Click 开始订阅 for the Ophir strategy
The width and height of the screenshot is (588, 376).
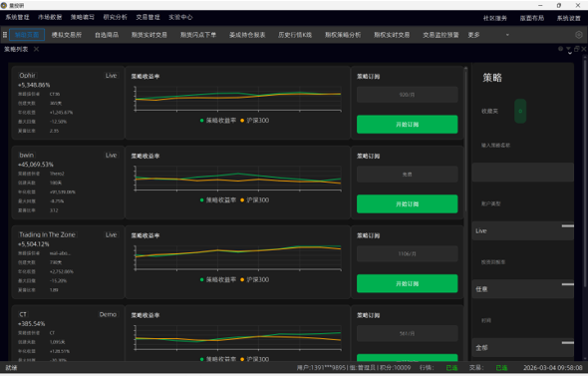tap(408, 125)
